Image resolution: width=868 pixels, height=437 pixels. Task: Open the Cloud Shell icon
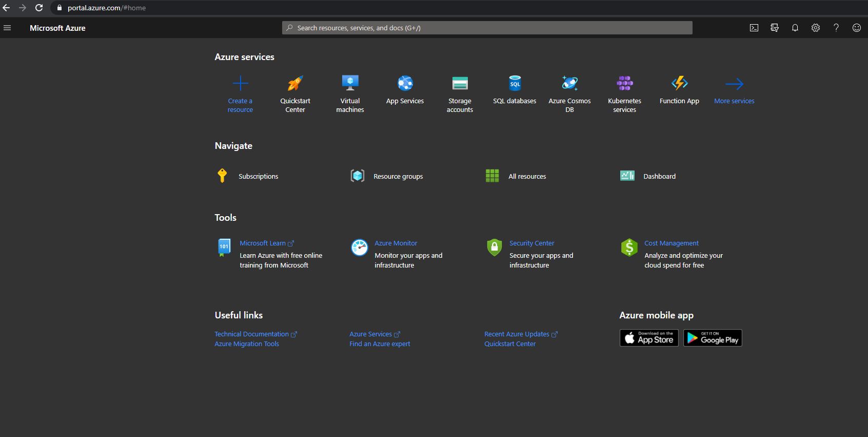click(754, 28)
